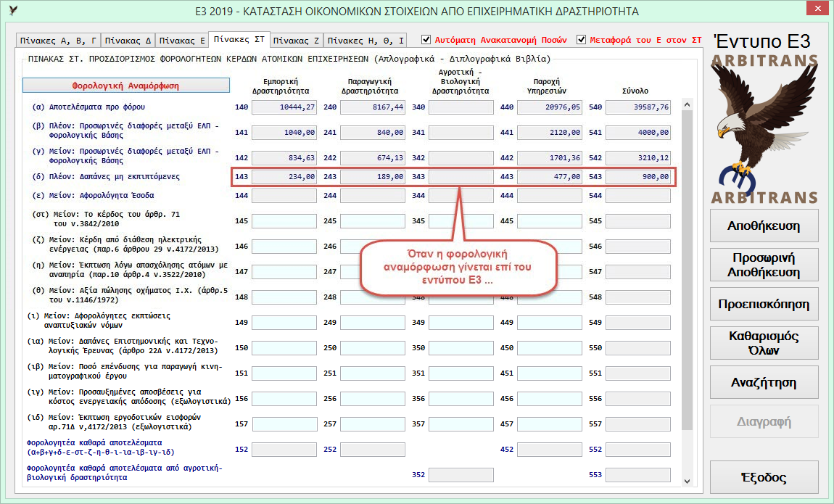The height and width of the screenshot is (504, 834).
Task: Click the scrollbar up arrow
Action: click(688, 104)
